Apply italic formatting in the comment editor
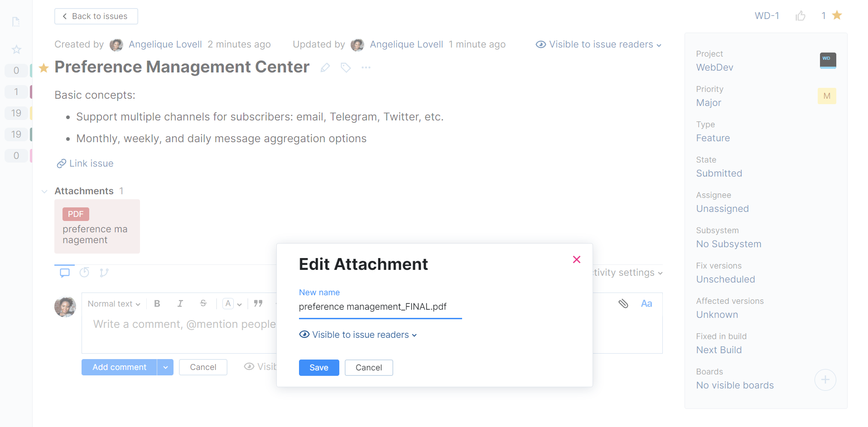This screenshot has width=868, height=427. (180, 303)
